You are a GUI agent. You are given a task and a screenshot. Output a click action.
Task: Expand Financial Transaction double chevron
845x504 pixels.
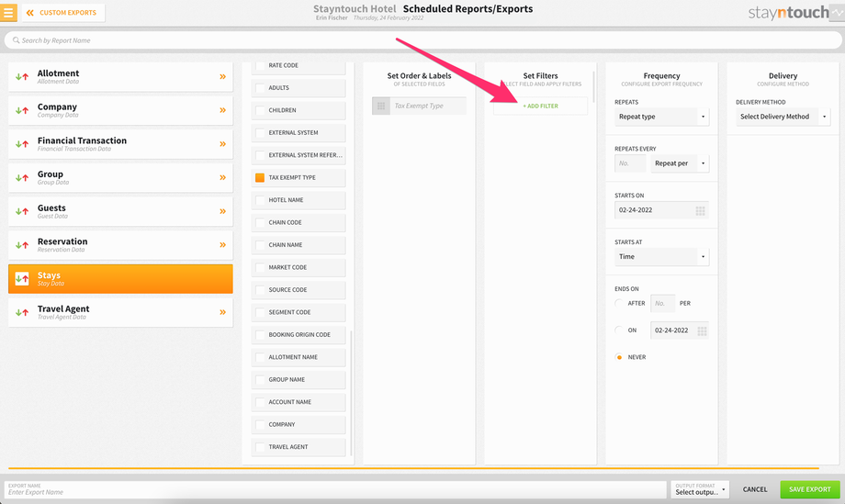222,144
